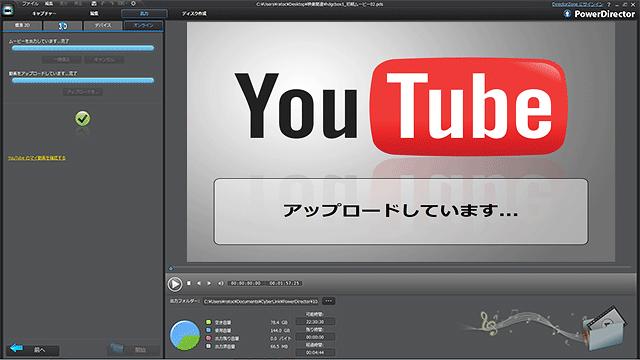Click video upload progress bar
The height and width of the screenshot is (360, 640).
[83, 80]
